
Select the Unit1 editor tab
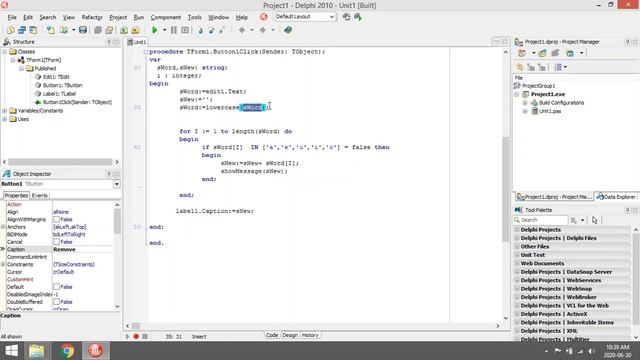click(137, 42)
